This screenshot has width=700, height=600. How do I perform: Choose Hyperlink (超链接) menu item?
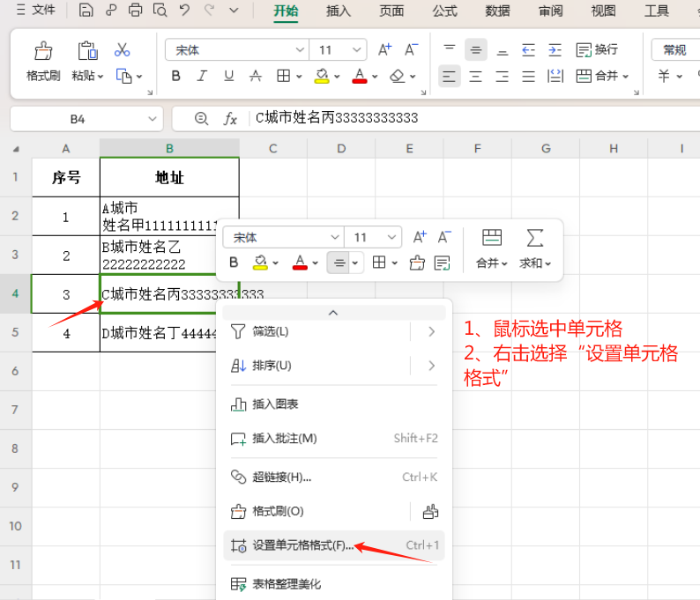point(334,477)
